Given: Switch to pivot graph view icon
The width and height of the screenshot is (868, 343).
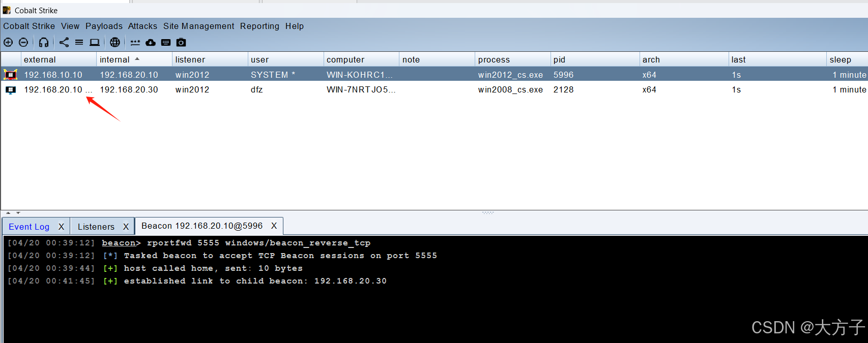Looking at the screenshot, I should click(64, 43).
